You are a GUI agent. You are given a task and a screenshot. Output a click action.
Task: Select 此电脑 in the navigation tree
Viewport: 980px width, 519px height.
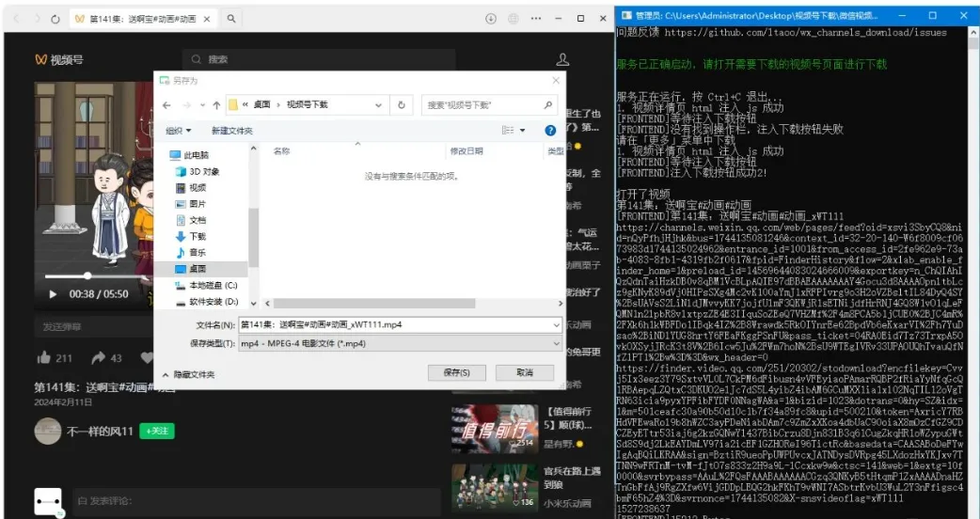[197, 155]
